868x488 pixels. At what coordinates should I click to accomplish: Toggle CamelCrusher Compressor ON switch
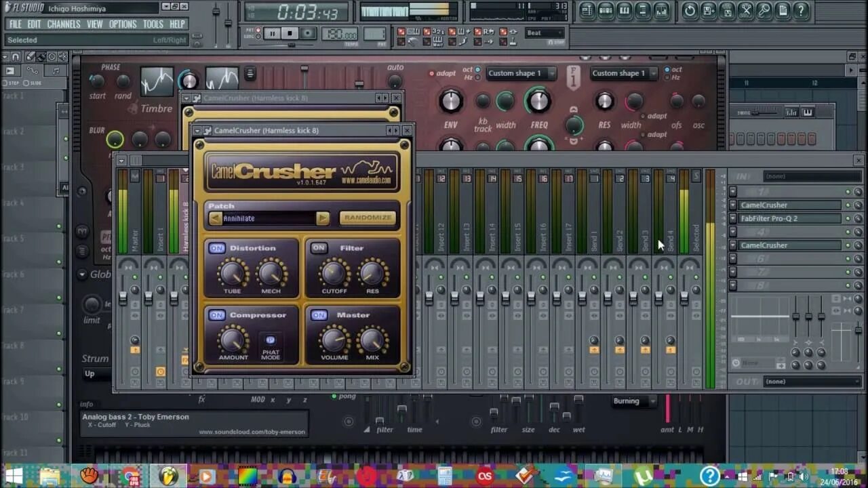(x=217, y=315)
